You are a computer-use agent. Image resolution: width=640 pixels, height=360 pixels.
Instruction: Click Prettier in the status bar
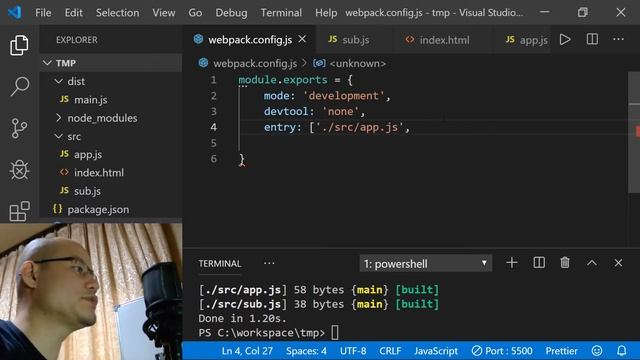pyautogui.click(x=562, y=351)
